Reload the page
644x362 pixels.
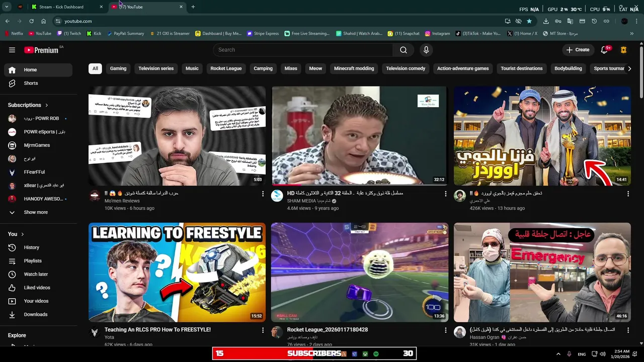(x=31, y=21)
